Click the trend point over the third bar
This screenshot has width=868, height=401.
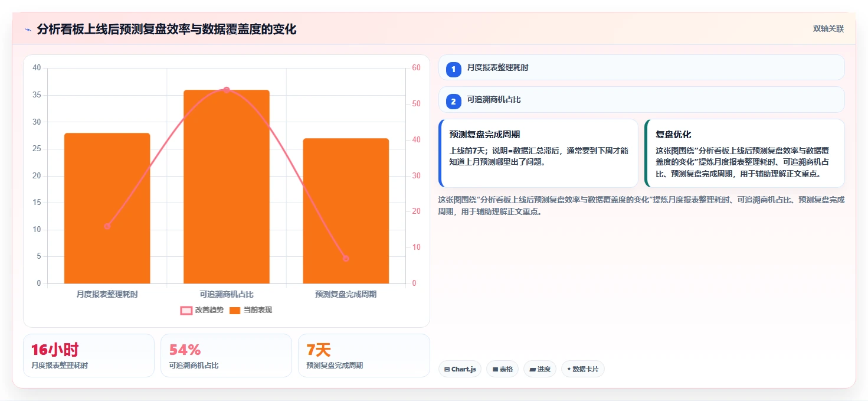pos(346,258)
